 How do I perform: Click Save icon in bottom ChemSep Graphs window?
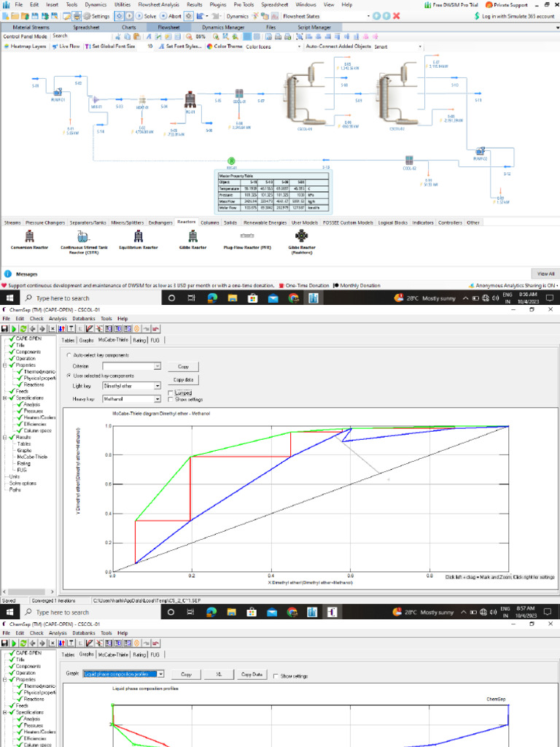[x=5, y=643]
